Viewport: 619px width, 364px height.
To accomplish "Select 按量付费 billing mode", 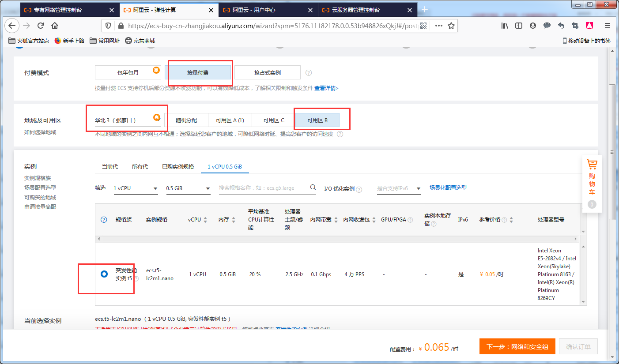I will 198,72.
